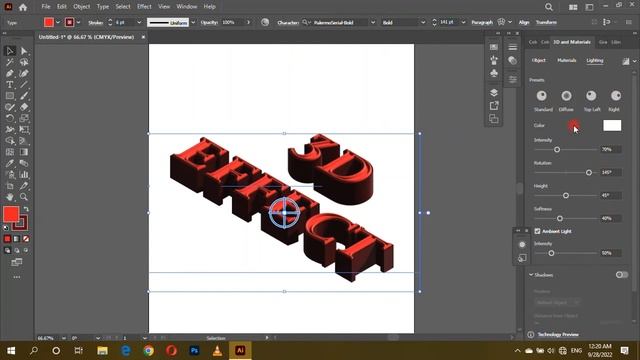The image size is (640, 360).
Task: Set the paint mode to Color
Action: [7, 239]
